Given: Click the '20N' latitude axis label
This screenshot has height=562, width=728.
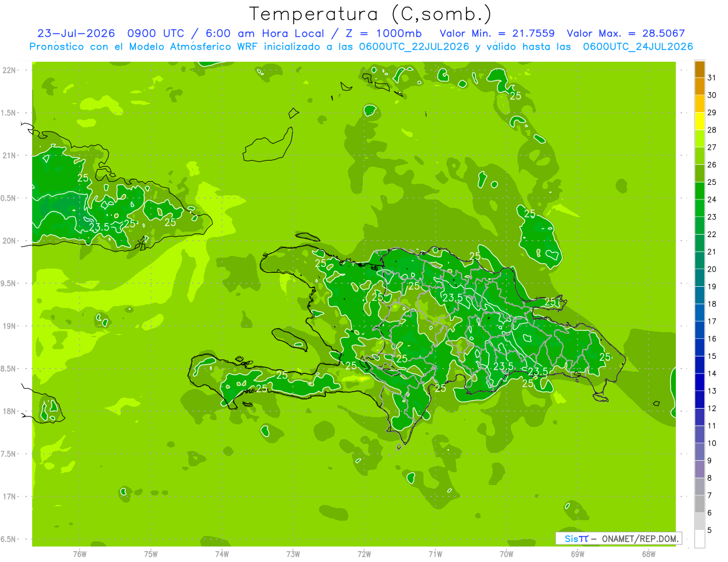Looking at the screenshot, I should click(x=10, y=241).
